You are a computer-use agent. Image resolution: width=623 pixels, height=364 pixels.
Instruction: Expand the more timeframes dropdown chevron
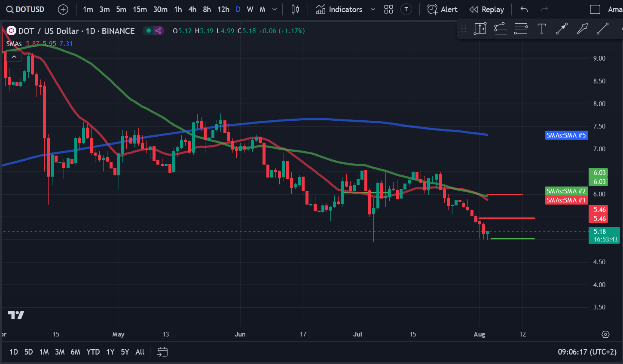275,9
